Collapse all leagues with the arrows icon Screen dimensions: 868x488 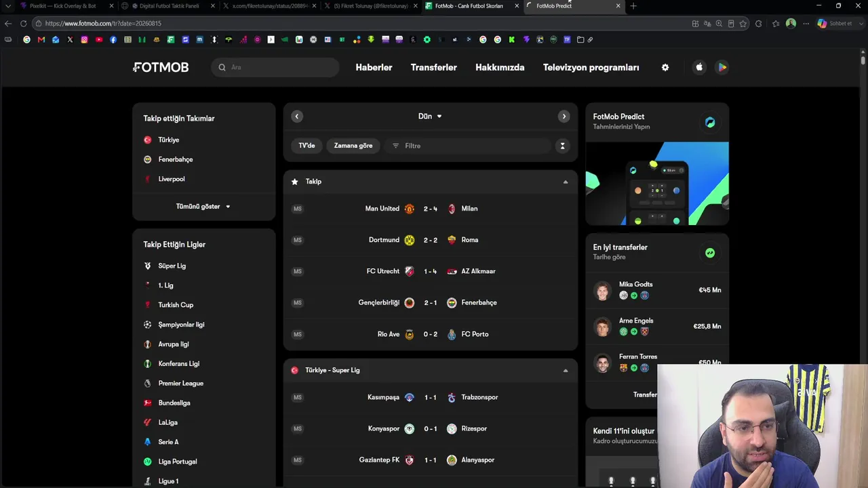(562, 146)
